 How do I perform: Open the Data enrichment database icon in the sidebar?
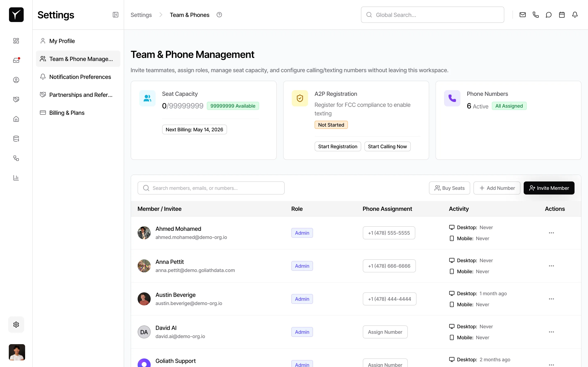(16, 139)
